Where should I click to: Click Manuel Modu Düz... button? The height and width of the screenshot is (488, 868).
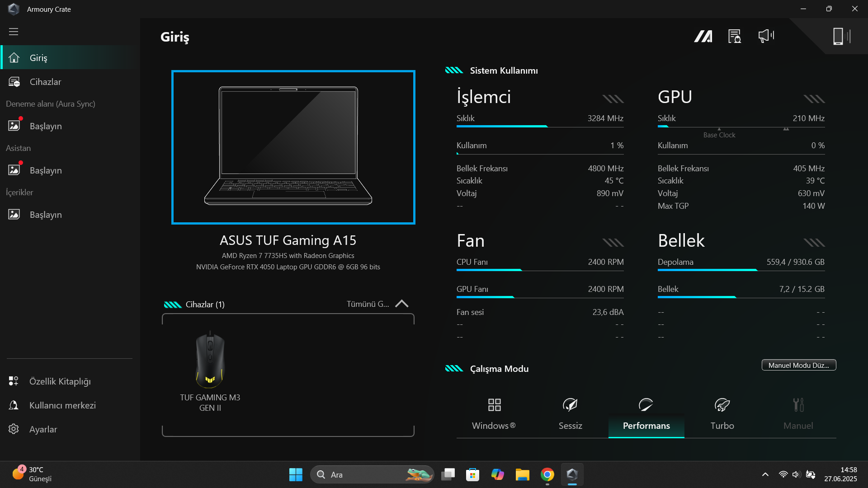click(x=798, y=365)
